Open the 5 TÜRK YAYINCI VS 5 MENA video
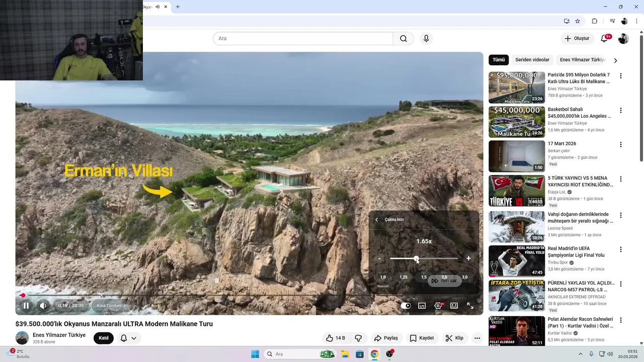 (580, 182)
